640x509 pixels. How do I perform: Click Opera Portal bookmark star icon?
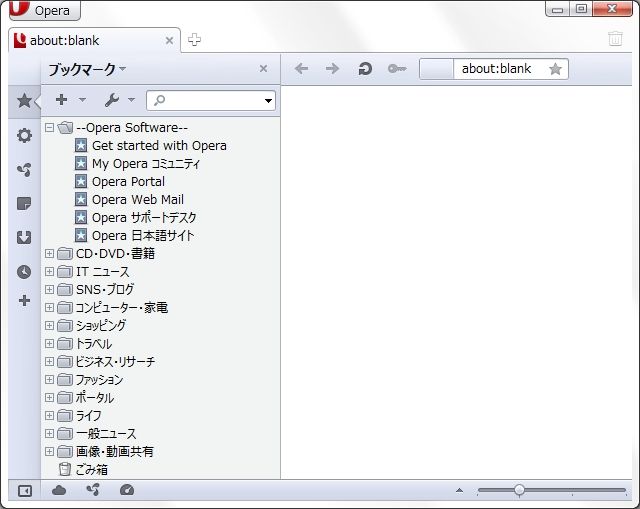(x=81, y=181)
